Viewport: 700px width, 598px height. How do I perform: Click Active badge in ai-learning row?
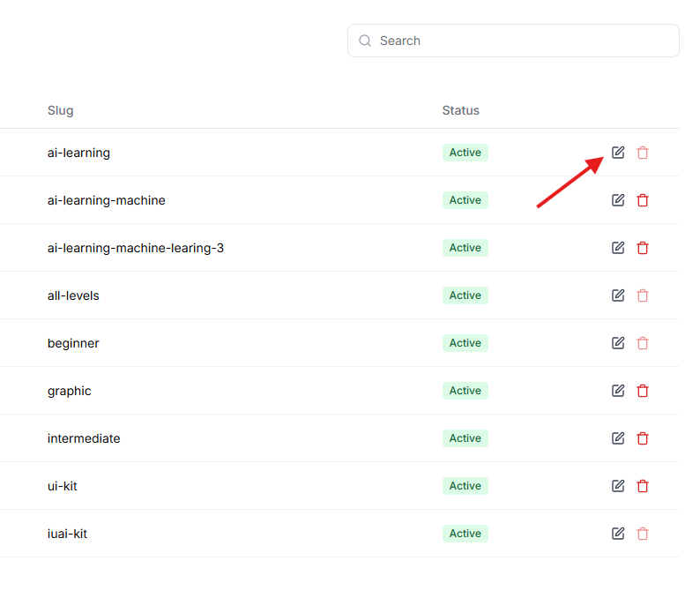(x=465, y=153)
